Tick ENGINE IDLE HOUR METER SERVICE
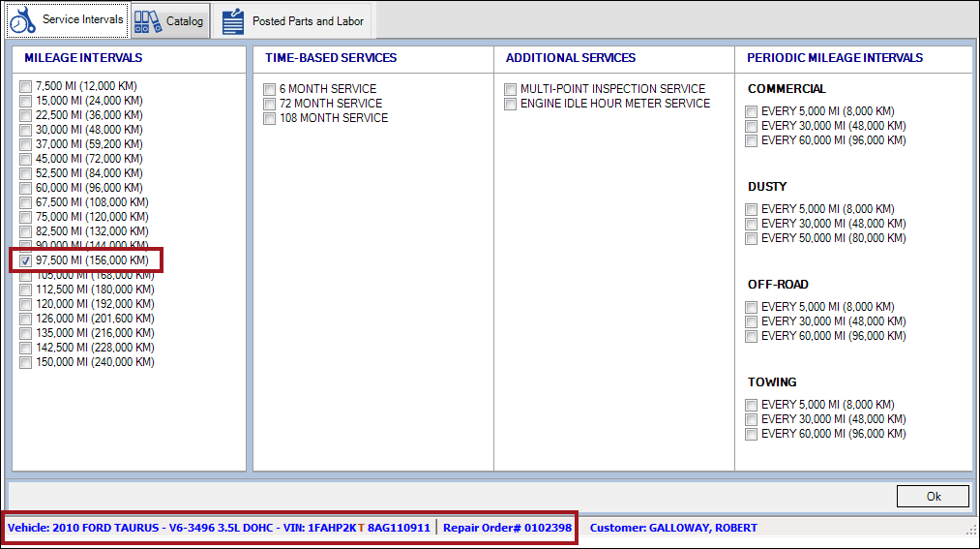The image size is (980, 549). pos(510,104)
